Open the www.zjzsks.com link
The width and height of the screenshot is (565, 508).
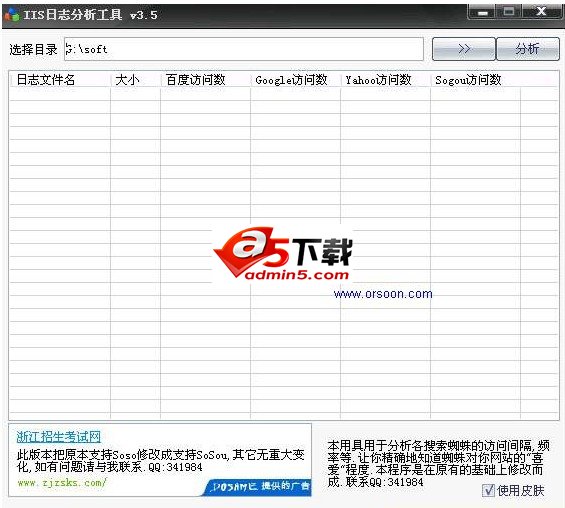tap(62, 482)
